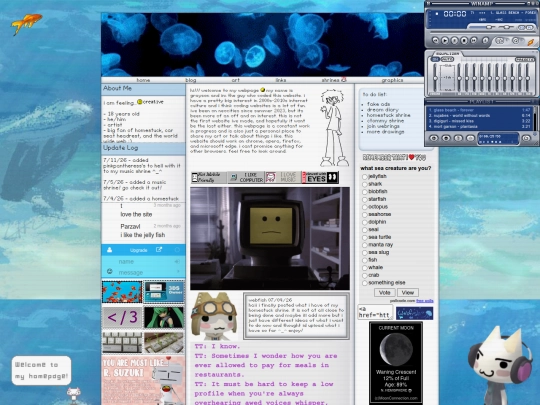The image size is (540, 405).
Task: Select the something else poll option
Action: click(364, 283)
